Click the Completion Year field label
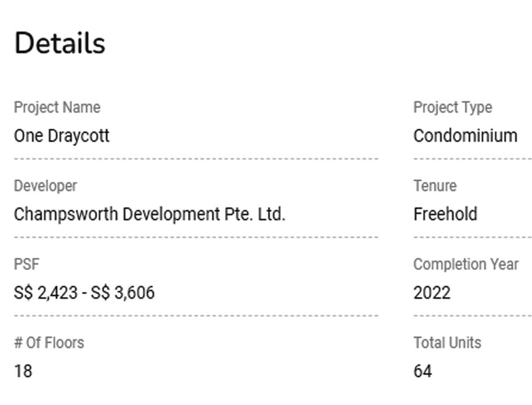The image size is (532, 405). pos(465,264)
